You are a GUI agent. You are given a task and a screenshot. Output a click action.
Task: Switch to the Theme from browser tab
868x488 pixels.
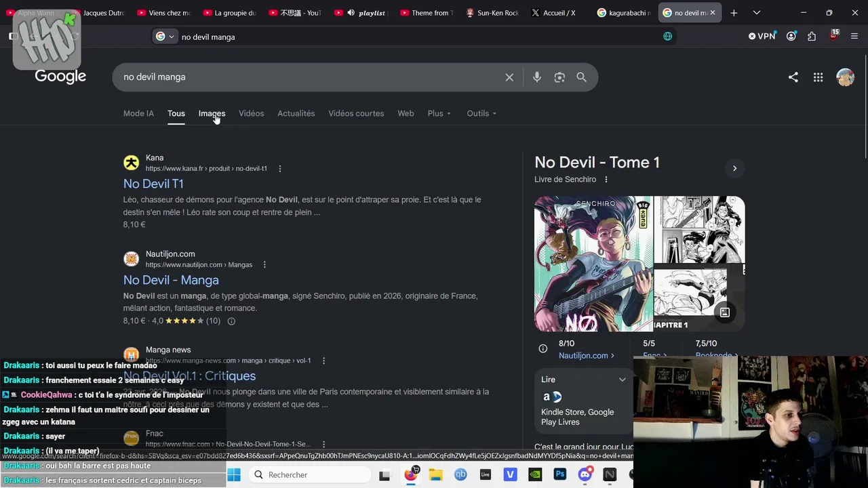click(427, 13)
